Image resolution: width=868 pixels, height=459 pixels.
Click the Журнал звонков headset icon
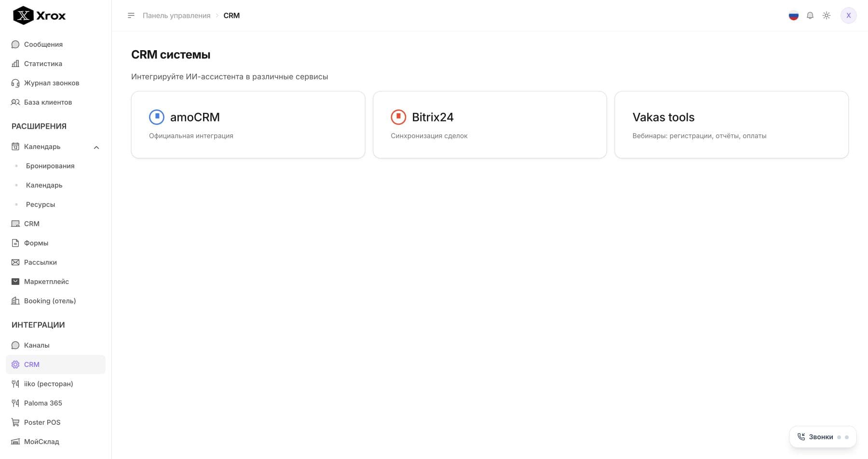tap(15, 83)
